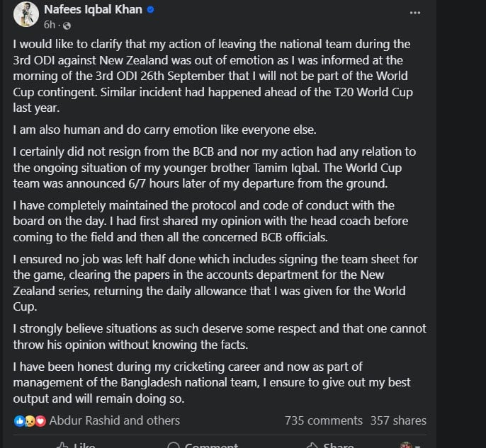
Task: Click the 6h post timestamp
Action: (x=49, y=24)
